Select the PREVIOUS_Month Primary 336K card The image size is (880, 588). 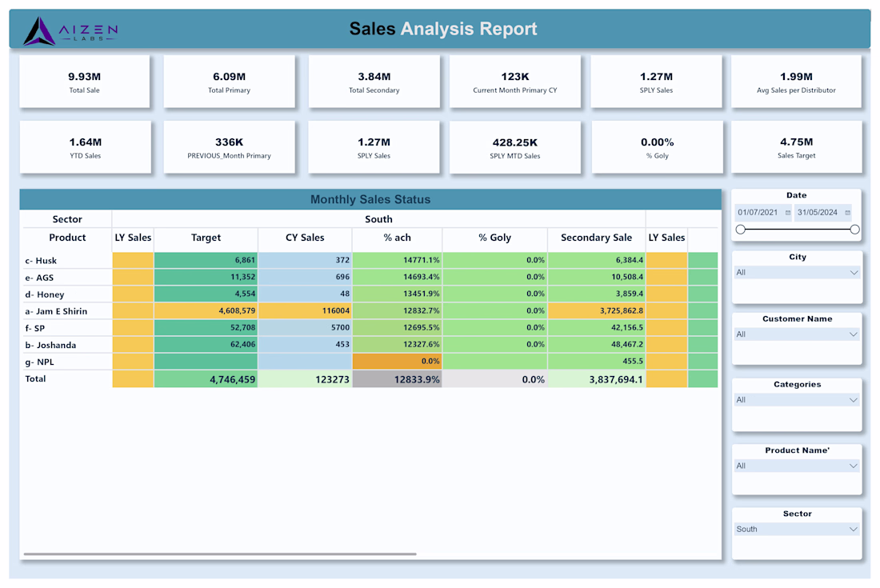click(x=229, y=147)
